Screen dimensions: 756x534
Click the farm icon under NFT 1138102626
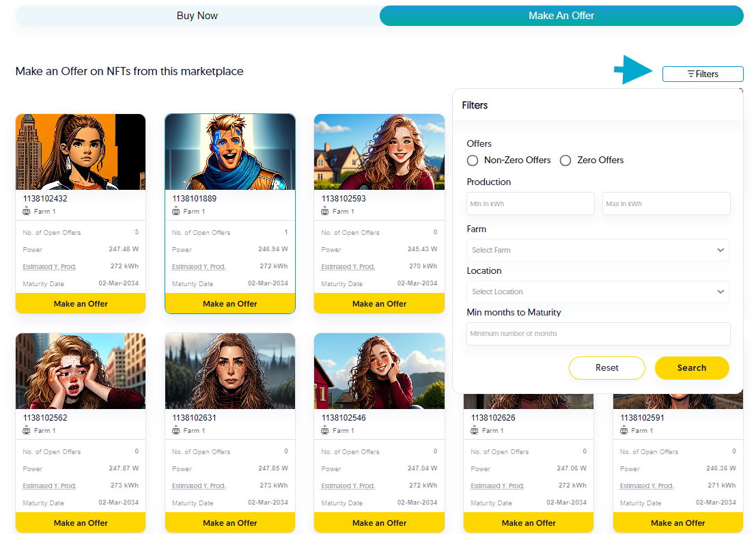point(475,431)
